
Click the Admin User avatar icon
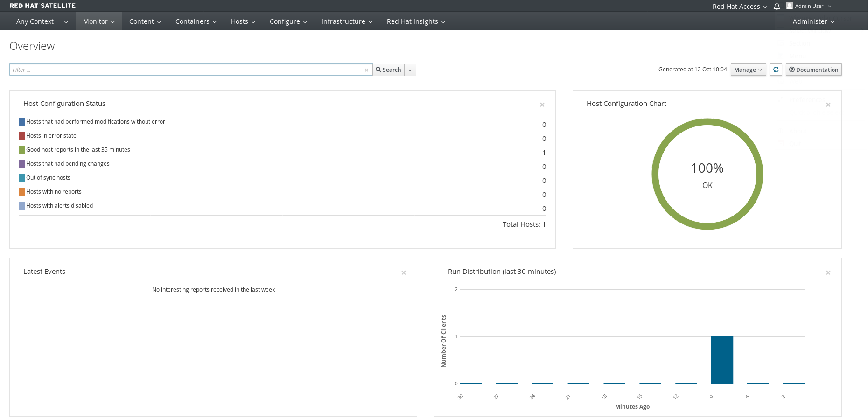(x=789, y=6)
